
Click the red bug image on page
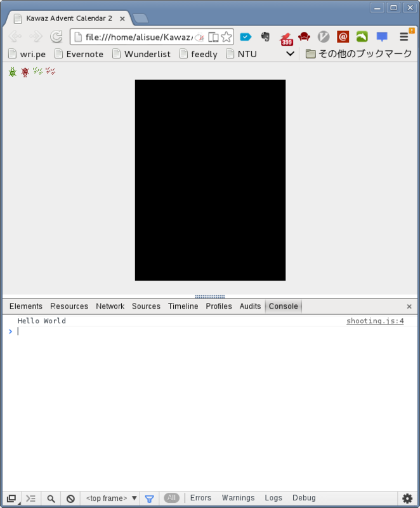click(25, 72)
